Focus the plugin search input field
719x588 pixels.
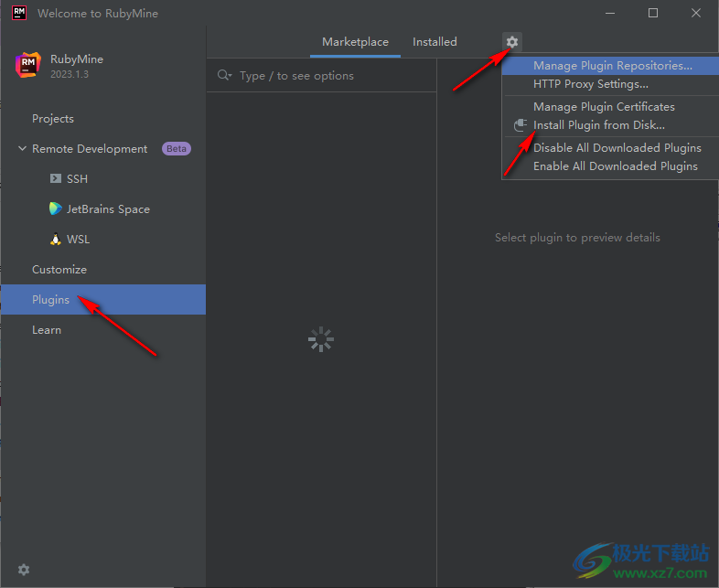[329, 76]
